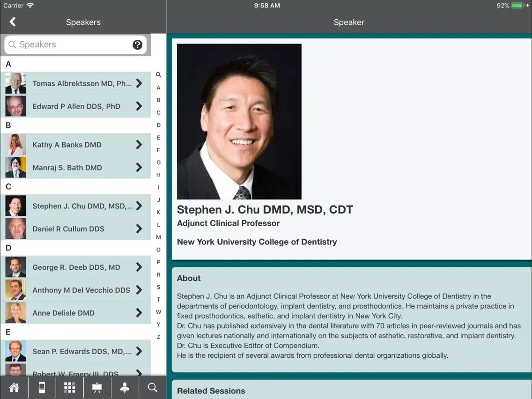Image resolution: width=532 pixels, height=399 pixels.
Task: Open the presentation sessions icon in bottom bar
Action: (x=97, y=387)
